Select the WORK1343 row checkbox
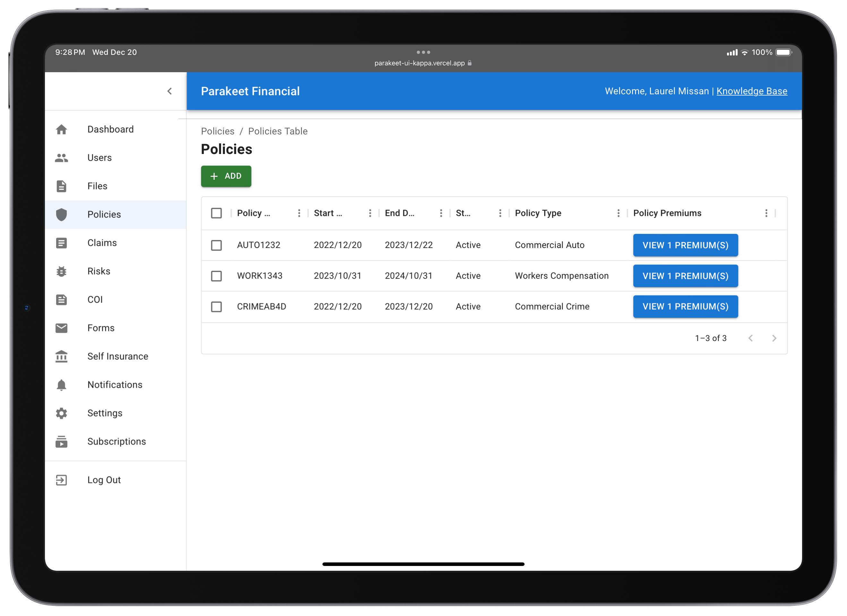The image size is (847, 616). tap(217, 276)
